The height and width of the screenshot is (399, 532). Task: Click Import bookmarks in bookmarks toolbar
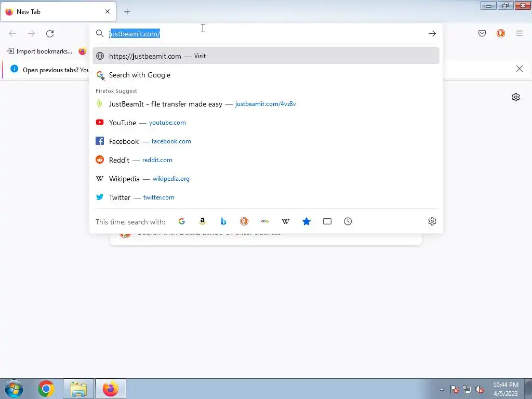point(39,51)
